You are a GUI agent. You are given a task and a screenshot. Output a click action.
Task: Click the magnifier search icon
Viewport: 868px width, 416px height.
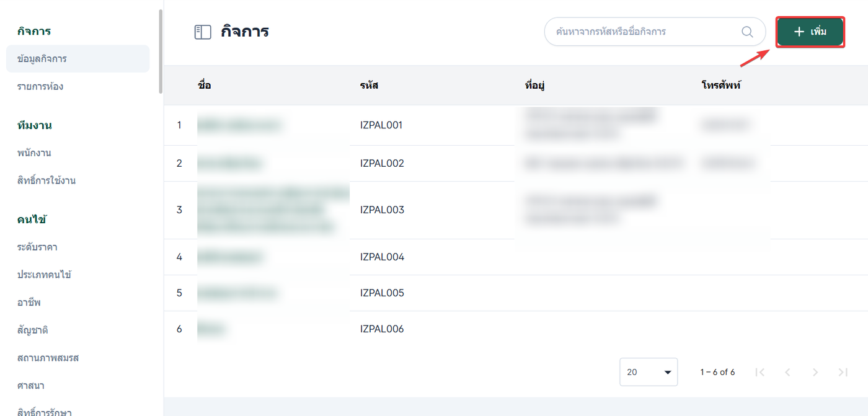(x=747, y=32)
